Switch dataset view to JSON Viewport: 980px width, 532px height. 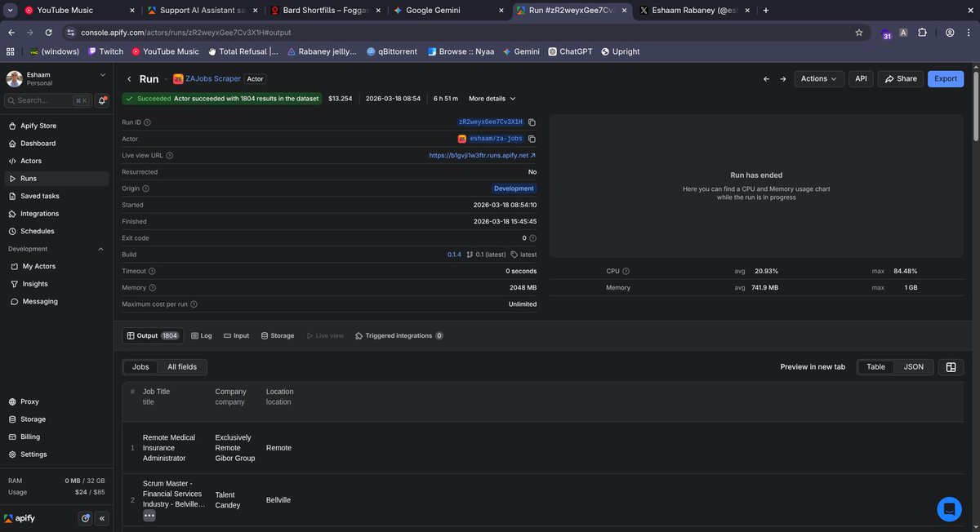click(913, 367)
